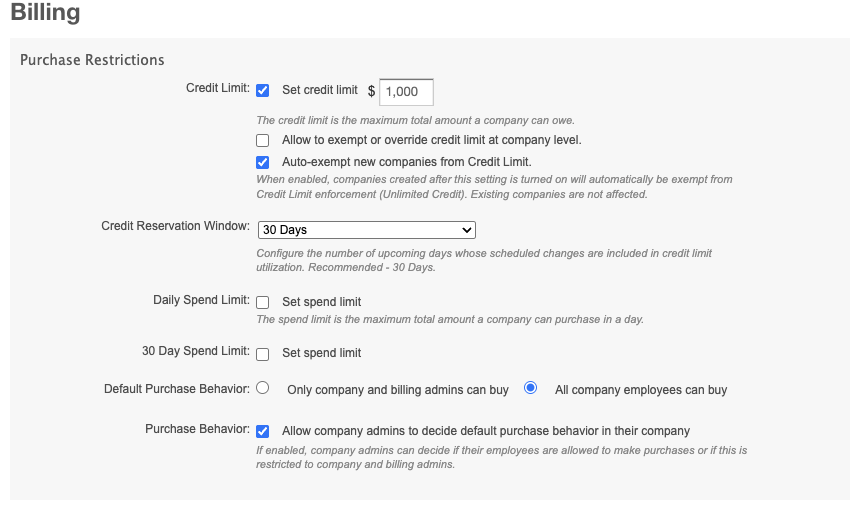The image size is (863, 510).
Task: Click the 'Only company and billing admins can buy' text
Action: pos(398,390)
